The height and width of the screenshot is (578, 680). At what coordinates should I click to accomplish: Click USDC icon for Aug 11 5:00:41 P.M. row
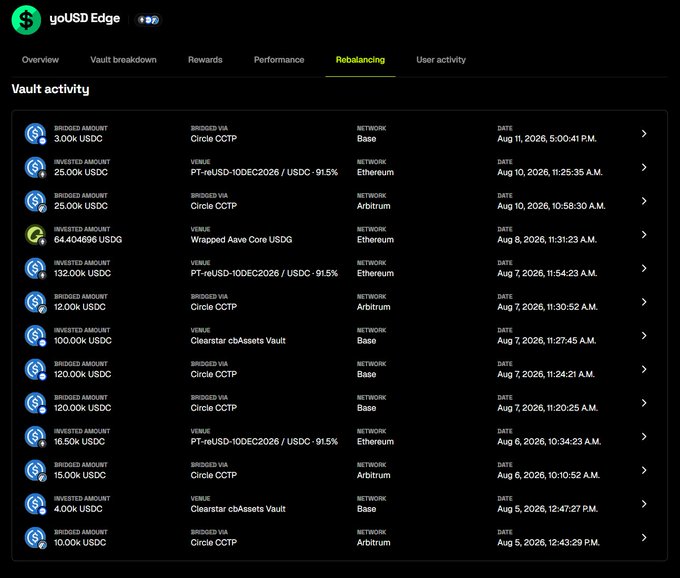tap(35, 134)
